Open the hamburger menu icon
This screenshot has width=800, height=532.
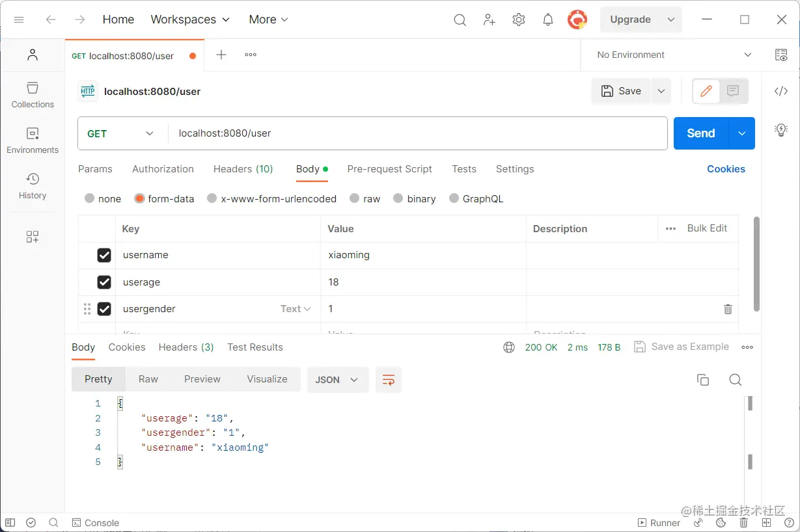19,20
